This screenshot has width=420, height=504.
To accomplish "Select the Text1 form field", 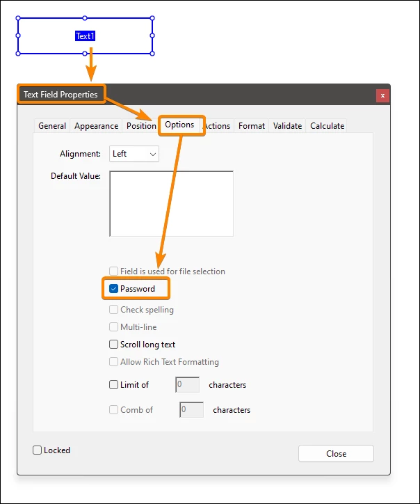I will coord(85,36).
